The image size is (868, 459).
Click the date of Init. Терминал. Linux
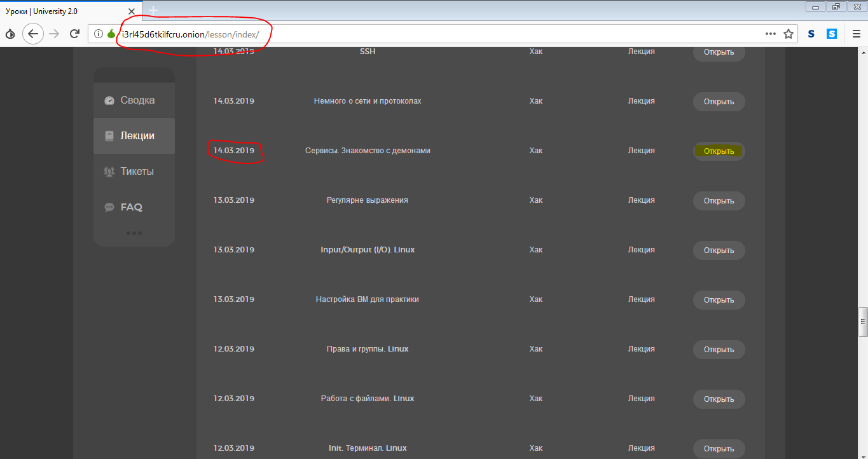pos(234,448)
